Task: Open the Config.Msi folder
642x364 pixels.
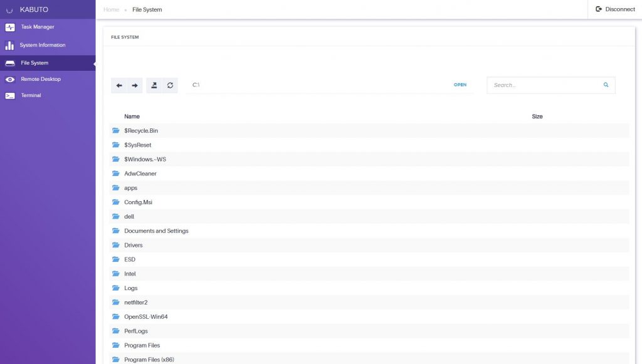Action: click(138, 202)
